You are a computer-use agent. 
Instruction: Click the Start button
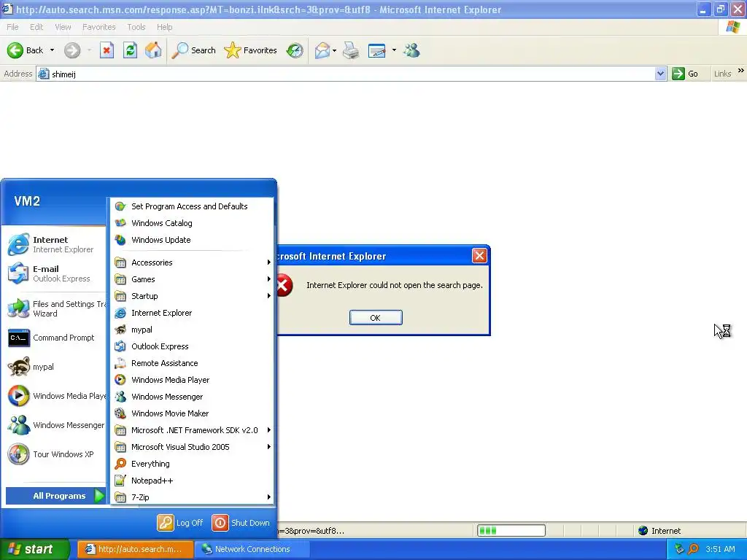pos(35,549)
